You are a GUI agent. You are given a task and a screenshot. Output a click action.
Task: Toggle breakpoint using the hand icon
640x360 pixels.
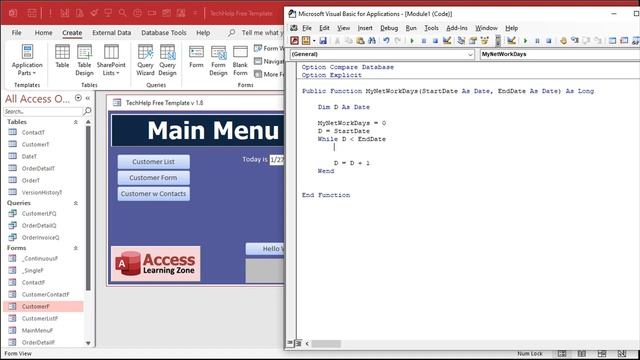(563, 40)
